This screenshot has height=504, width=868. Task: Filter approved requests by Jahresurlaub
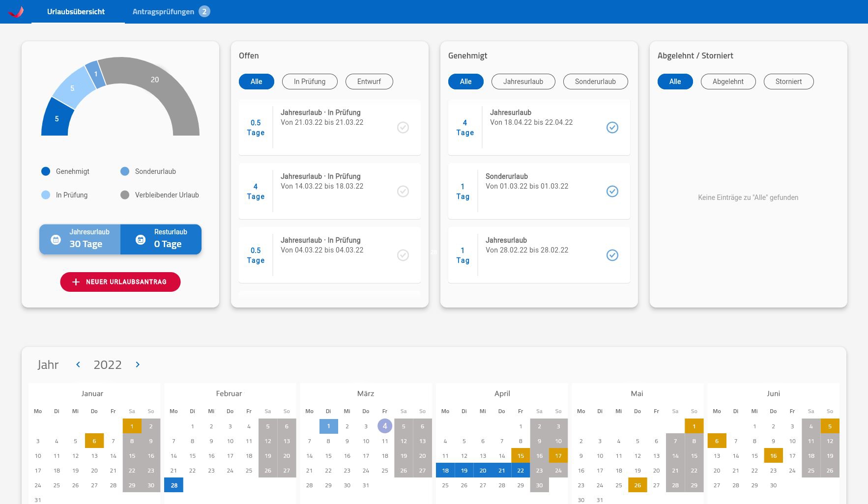[523, 82]
